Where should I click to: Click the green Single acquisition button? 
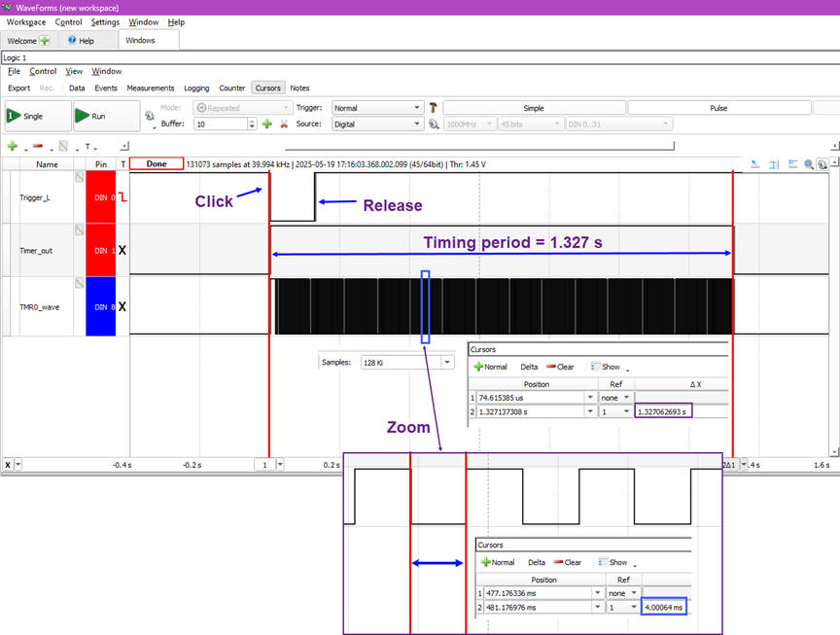pyautogui.click(x=38, y=116)
